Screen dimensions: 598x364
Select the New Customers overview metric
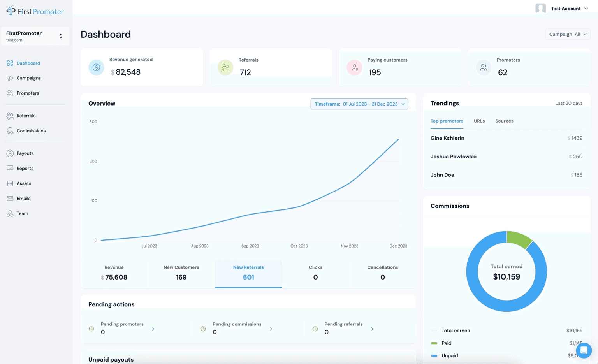pyautogui.click(x=181, y=274)
